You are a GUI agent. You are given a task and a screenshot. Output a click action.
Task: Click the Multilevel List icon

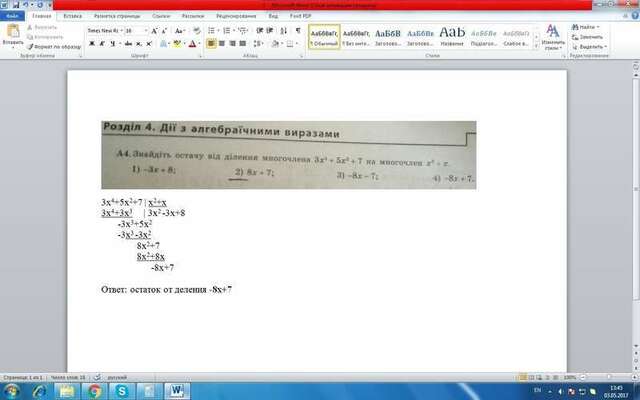242,31
